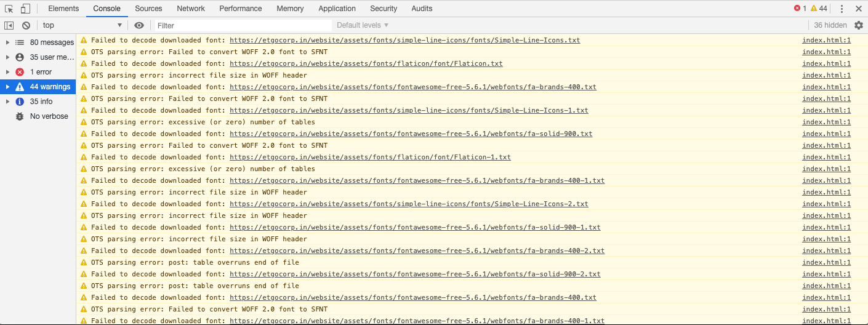Select the 1 error sidebar item
This screenshot has width=868, height=325.
coord(38,72)
